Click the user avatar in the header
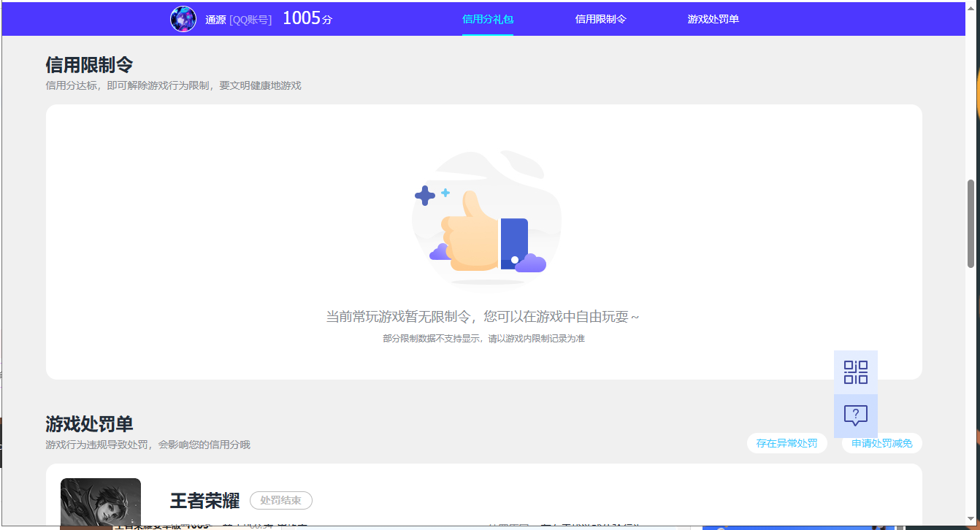The width and height of the screenshot is (980, 530). point(183,19)
